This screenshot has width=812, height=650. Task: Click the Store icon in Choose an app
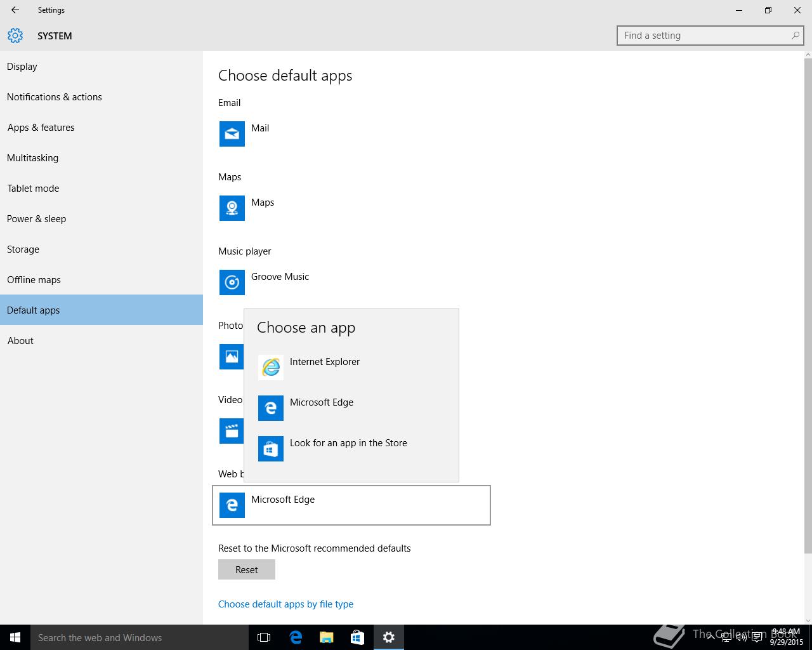coord(271,449)
